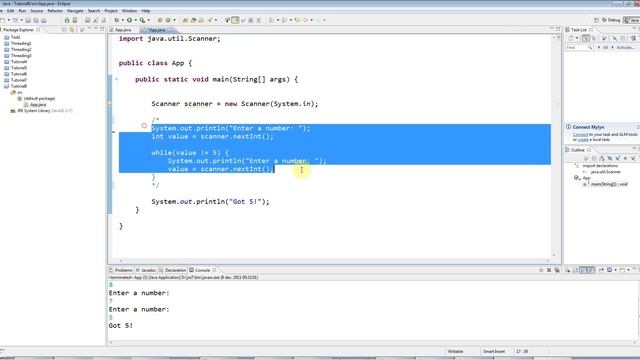Open the Navigate menu
Image resolution: width=640 pixels, height=360 pixels.
[x=75, y=11]
